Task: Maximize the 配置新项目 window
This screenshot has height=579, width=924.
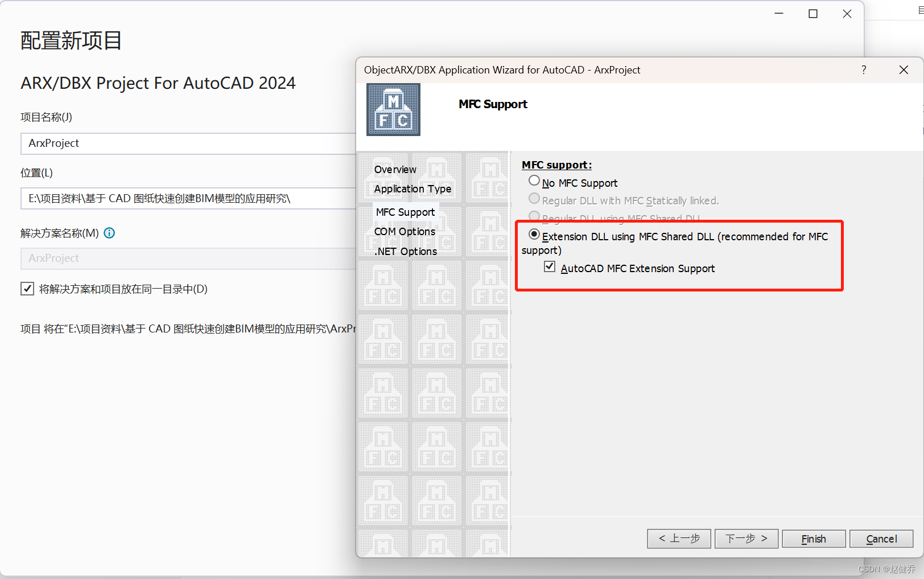Action: (x=813, y=14)
